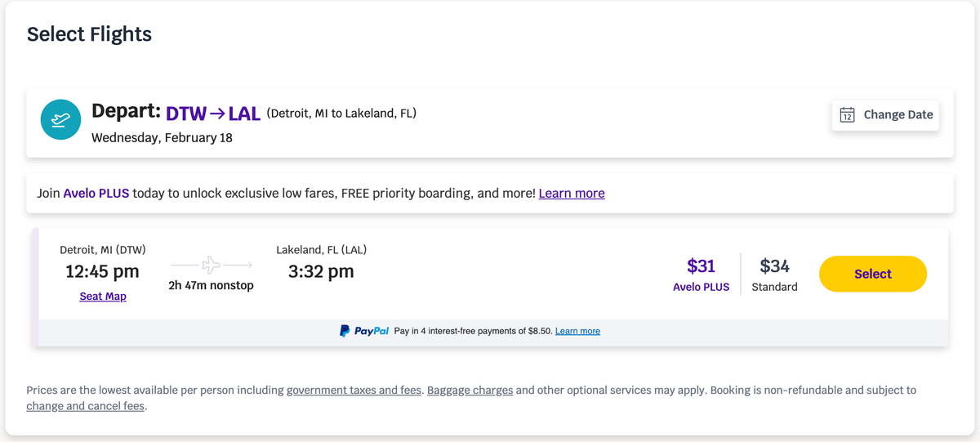Click the 12:45 pm departure time

pyautogui.click(x=102, y=271)
